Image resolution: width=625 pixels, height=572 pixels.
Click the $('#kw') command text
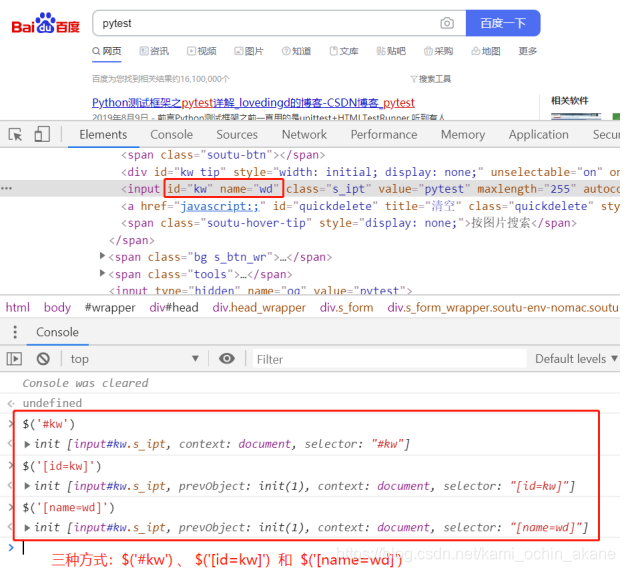coord(49,424)
